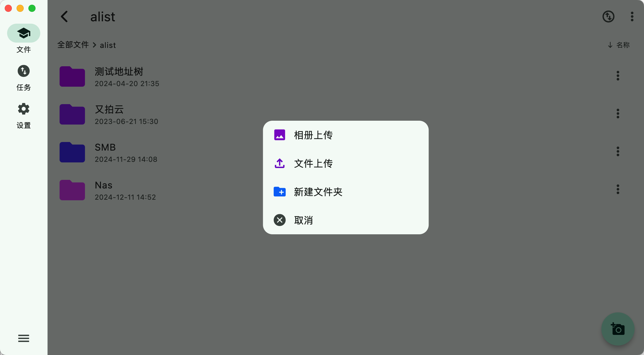
Task: Click the 新建文件夹 (New Folder) icon
Action: pyautogui.click(x=280, y=191)
